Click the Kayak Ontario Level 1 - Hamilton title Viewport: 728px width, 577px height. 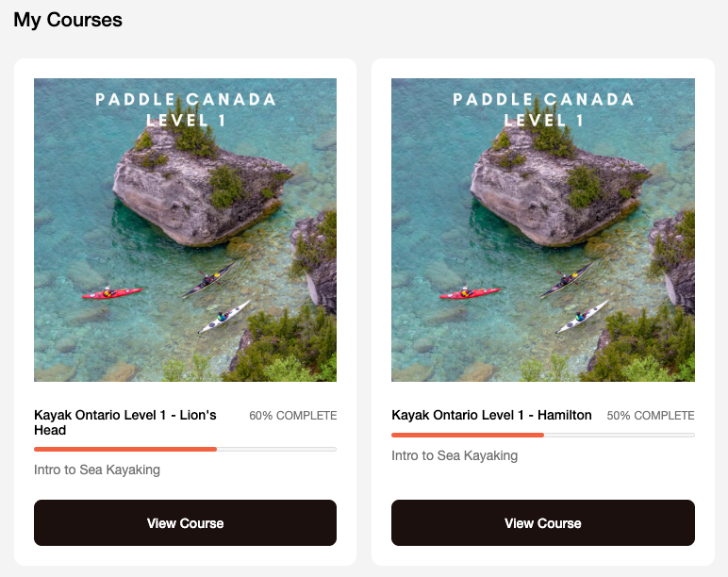coord(491,415)
